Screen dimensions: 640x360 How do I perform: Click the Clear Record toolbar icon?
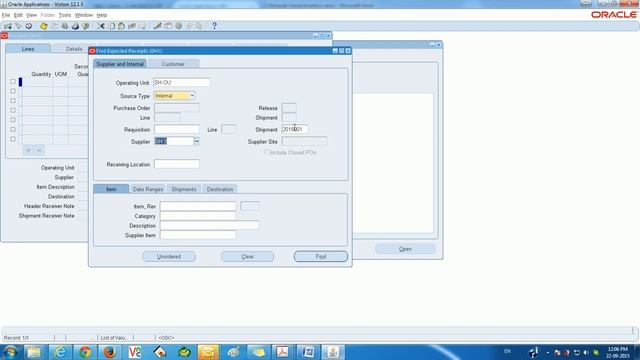132,26
